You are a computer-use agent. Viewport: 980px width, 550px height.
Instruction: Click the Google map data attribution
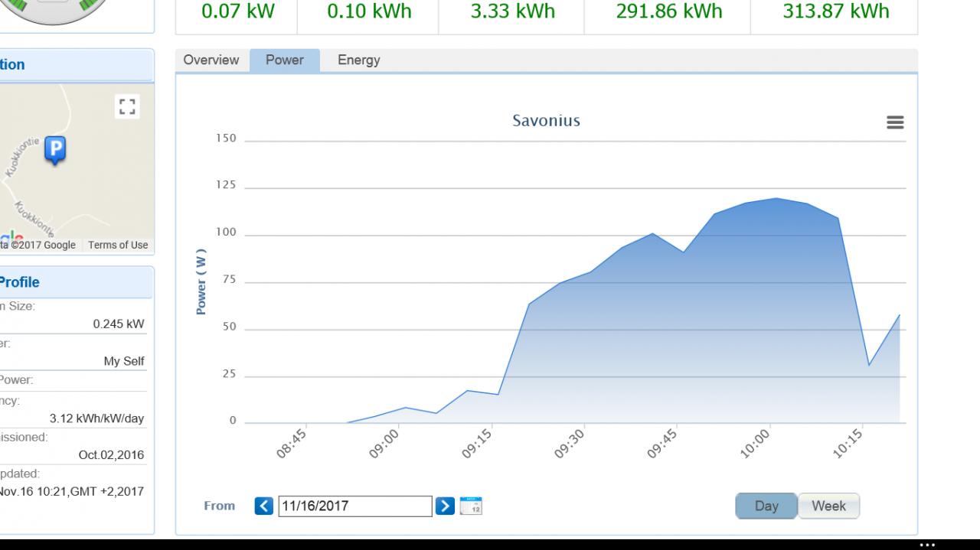tap(38, 245)
